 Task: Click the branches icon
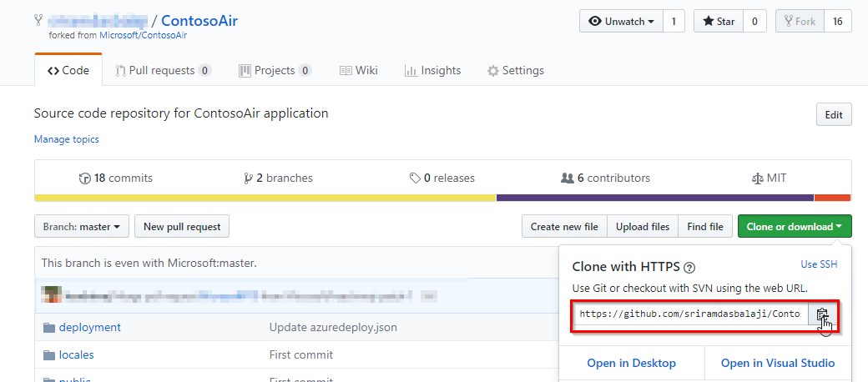[248, 178]
